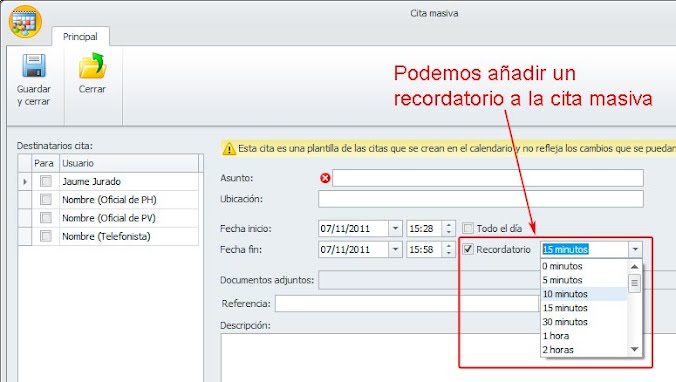Check the box for Nombre (Telefonista)

click(x=46, y=236)
